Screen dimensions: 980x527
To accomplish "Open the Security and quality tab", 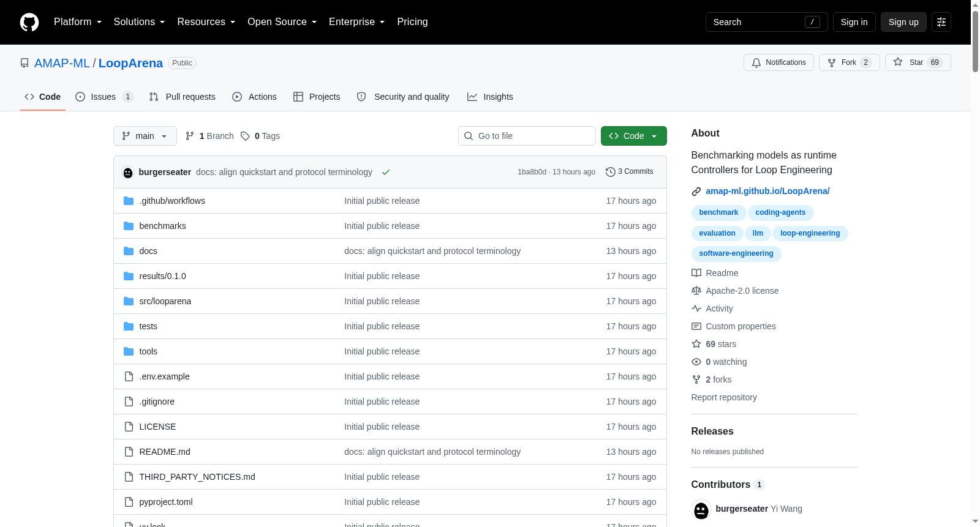I will coord(403,97).
